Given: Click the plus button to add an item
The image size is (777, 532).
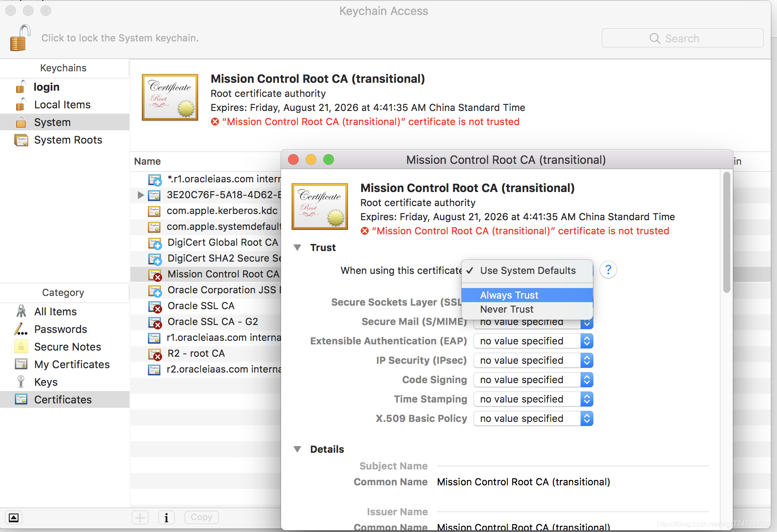Looking at the screenshot, I should (140, 517).
